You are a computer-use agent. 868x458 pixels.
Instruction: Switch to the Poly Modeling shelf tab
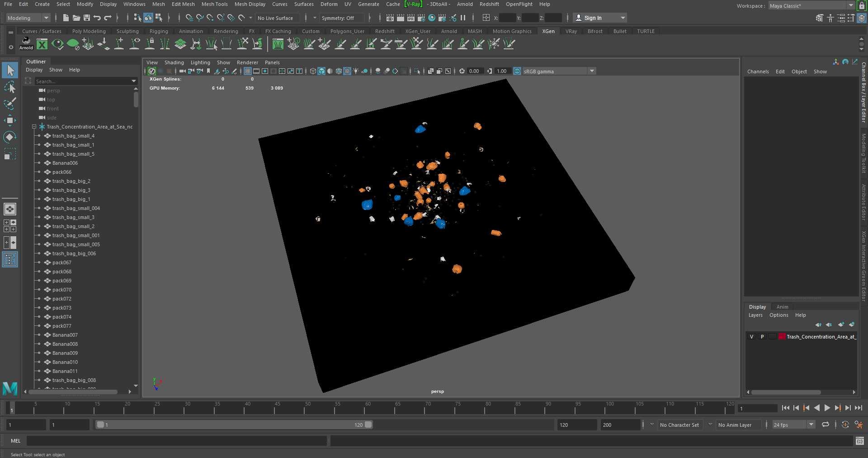(x=89, y=31)
